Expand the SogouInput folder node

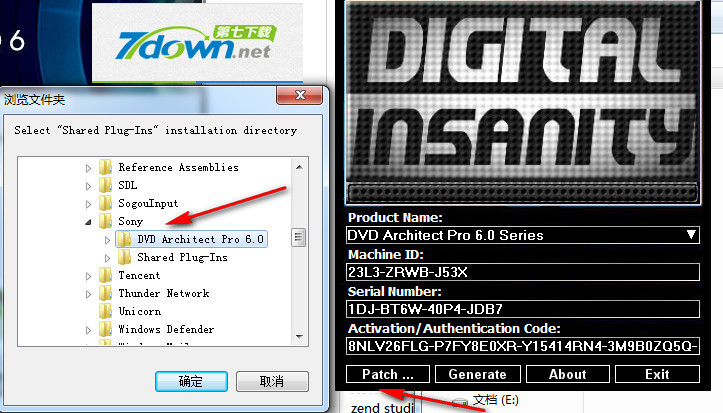click(88, 204)
